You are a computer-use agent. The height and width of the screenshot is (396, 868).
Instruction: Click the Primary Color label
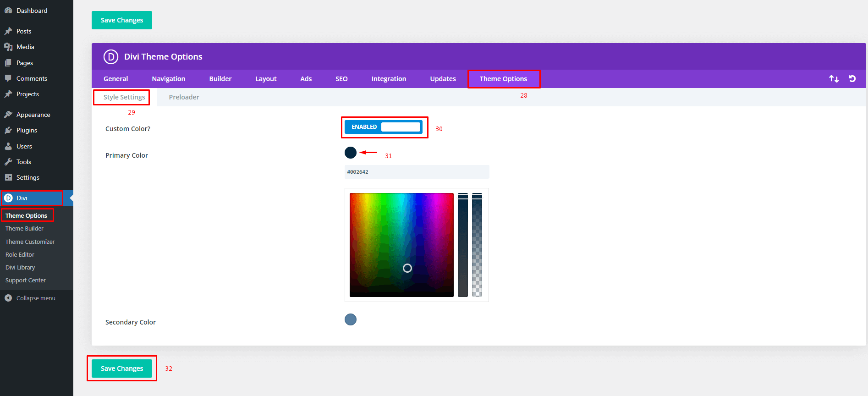[126, 155]
